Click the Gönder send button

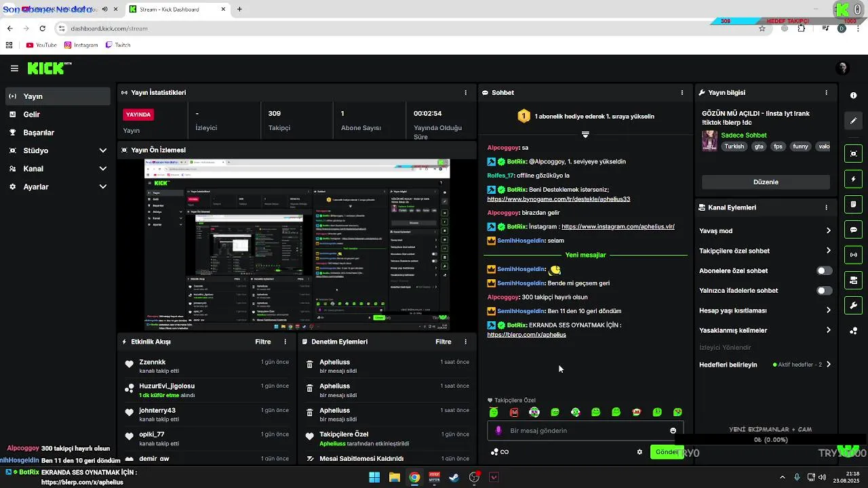[x=667, y=452]
